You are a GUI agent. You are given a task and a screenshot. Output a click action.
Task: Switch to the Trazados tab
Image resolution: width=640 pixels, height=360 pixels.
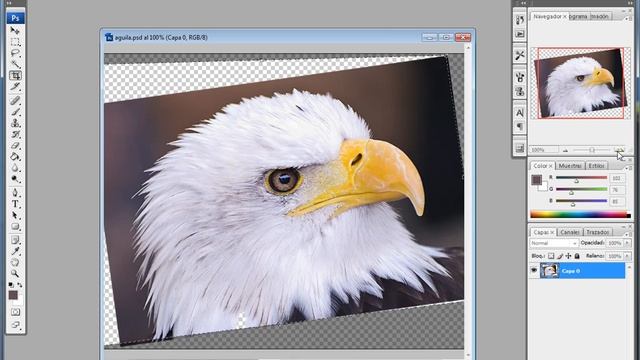[x=598, y=232]
